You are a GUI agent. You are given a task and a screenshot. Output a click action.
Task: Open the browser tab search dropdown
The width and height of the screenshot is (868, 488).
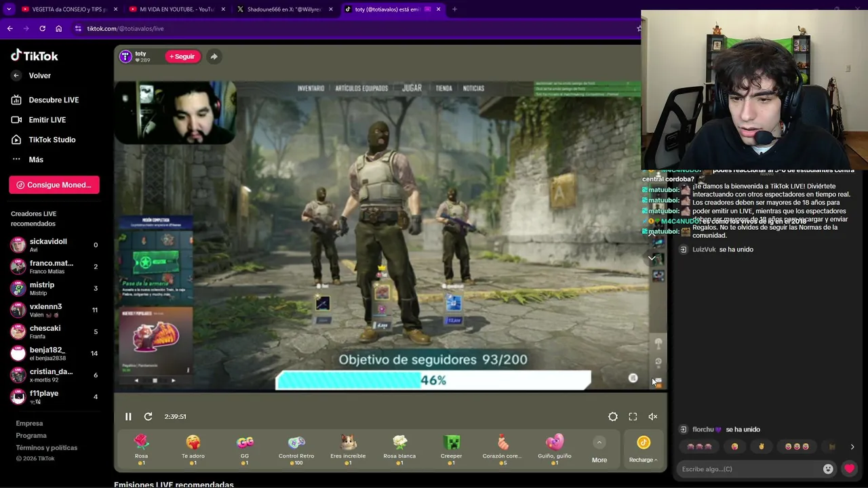click(x=9, y=9)
